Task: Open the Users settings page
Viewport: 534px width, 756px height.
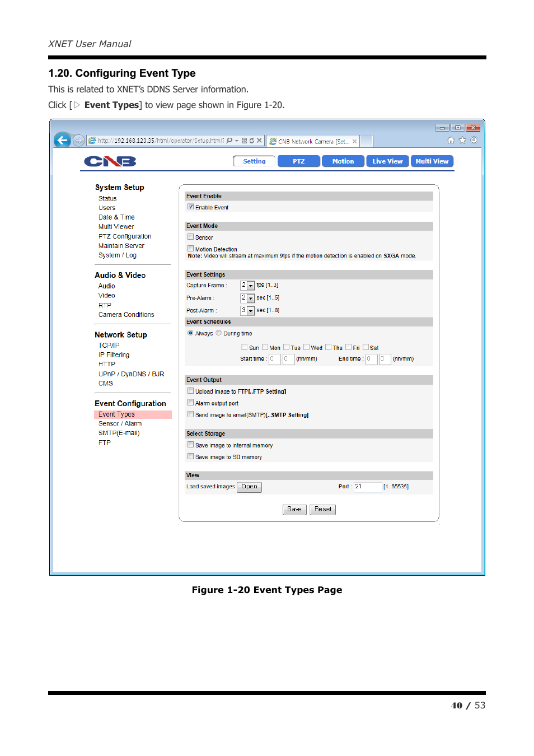Action: point(107,208)
